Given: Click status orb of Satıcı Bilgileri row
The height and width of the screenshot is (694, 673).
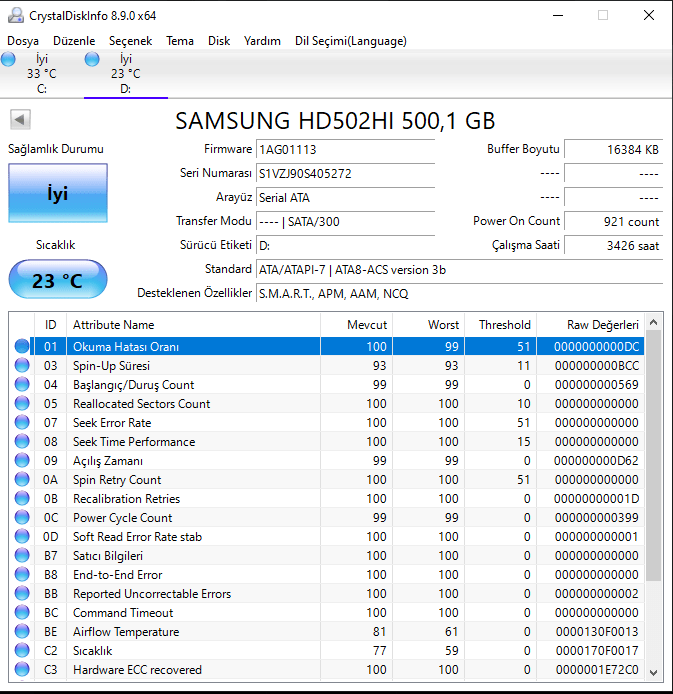Looking at the screenshot, I should [22, 555].
